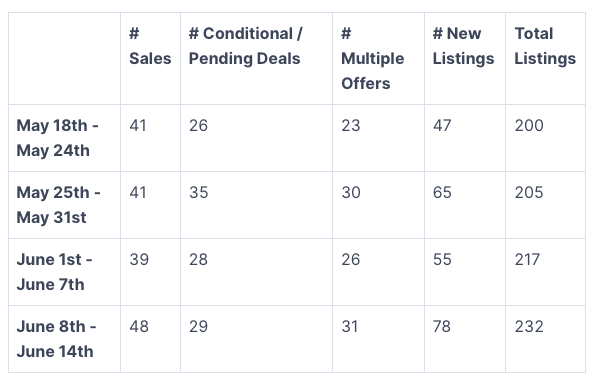596x381 pixels.
Task: Click new listings value 78
Action: tap(442, 326)
